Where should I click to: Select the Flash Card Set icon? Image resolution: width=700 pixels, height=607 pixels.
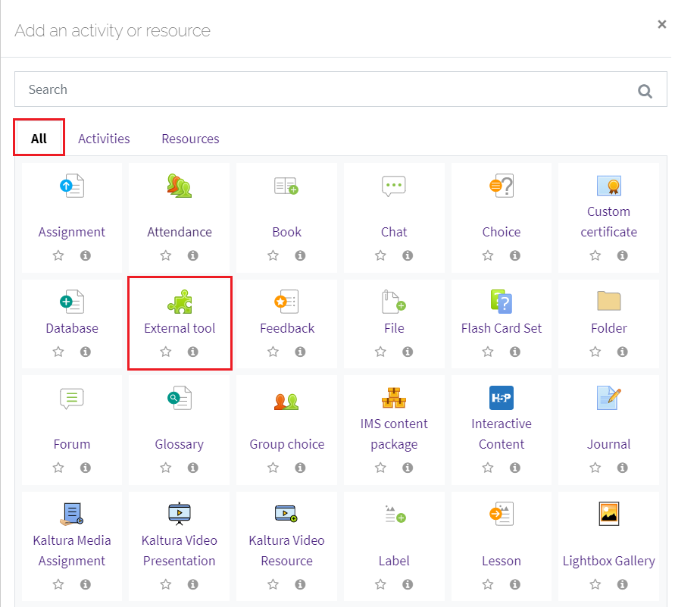(501, 301)
